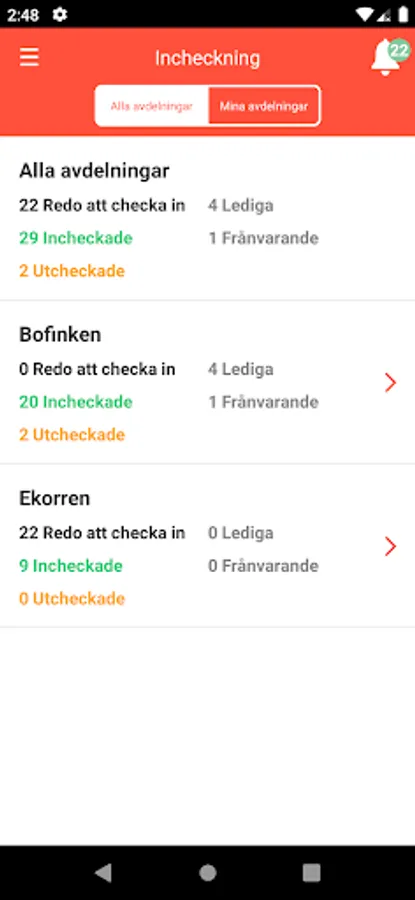Open the Ekorren department heading
Screen dimensions: 415x900
55,498
